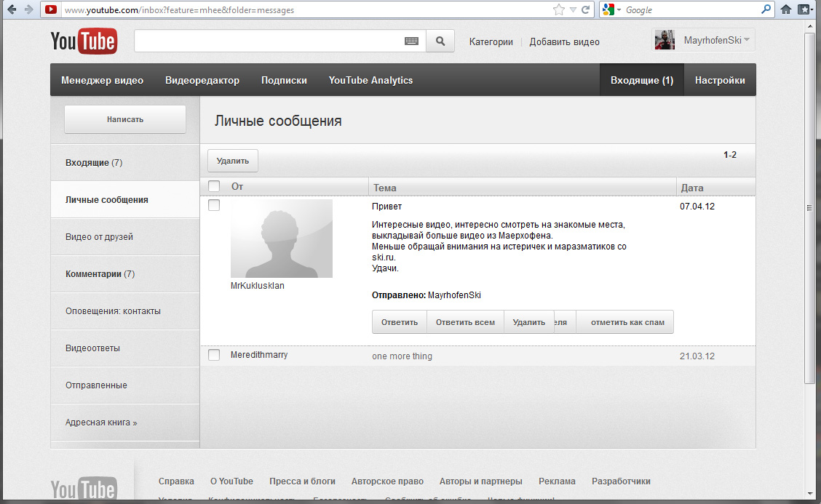Open the Добавить видео link

565,42
